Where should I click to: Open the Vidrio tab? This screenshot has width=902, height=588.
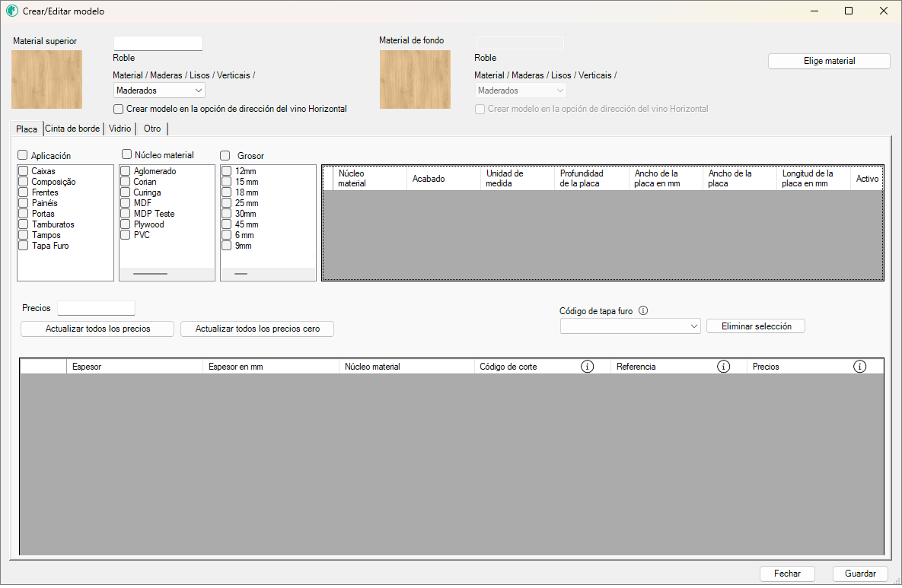(x=120, y=129)
